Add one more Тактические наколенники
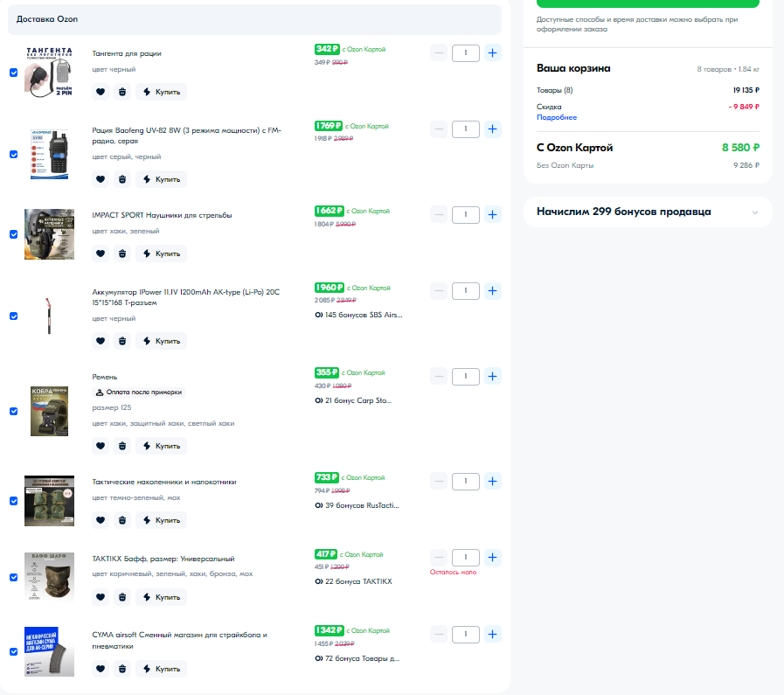 click(x=492, y=481)
